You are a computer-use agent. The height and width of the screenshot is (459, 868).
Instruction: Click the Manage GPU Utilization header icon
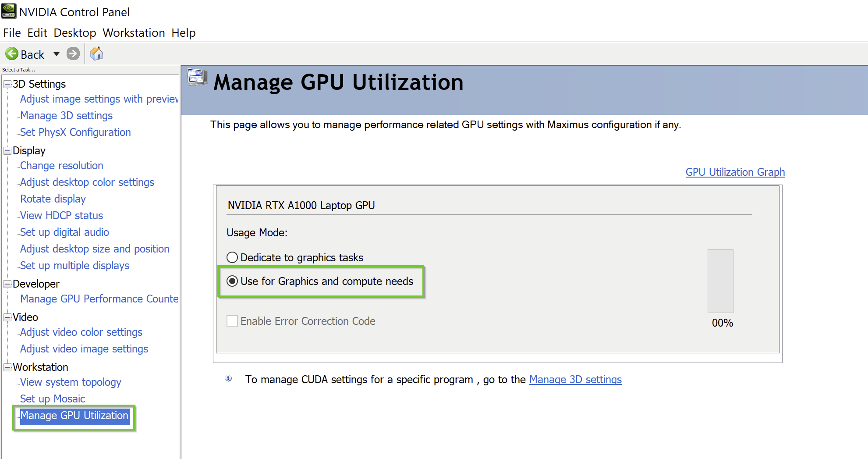point(197,77)
